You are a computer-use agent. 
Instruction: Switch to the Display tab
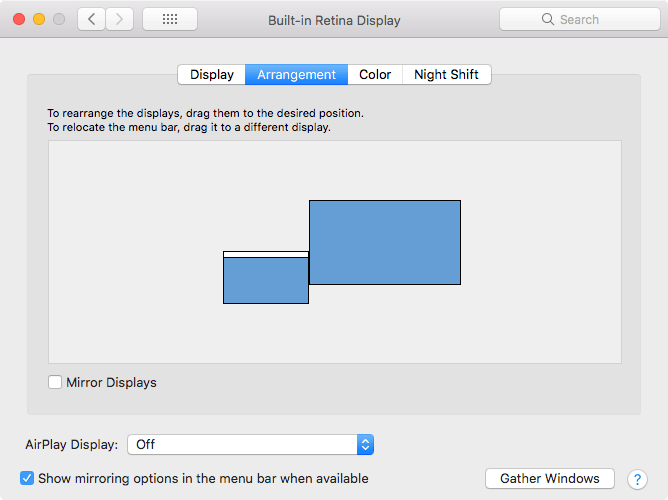click(x=211, y=75)
